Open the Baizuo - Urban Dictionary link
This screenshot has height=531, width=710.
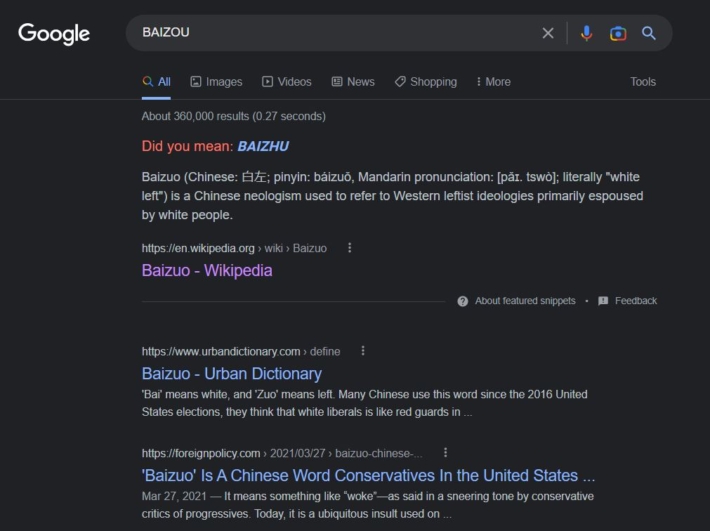tap(231, 373)
